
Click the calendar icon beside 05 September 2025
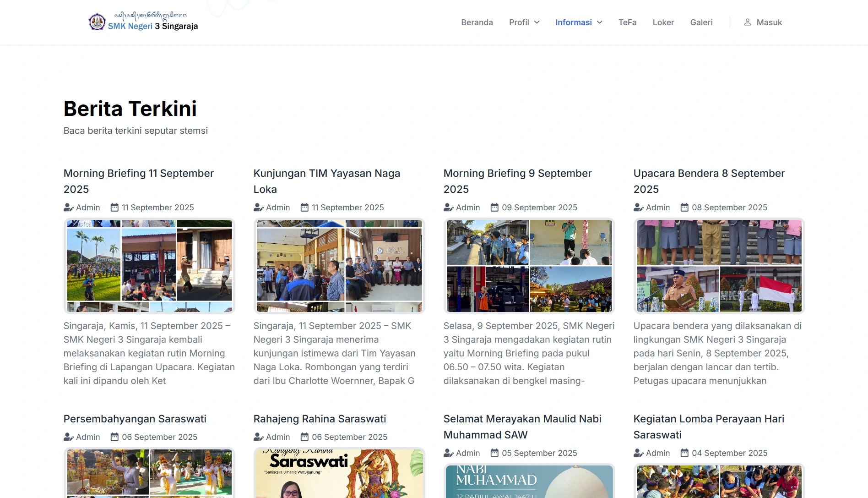pyautogui.click(x=494, y=453)
